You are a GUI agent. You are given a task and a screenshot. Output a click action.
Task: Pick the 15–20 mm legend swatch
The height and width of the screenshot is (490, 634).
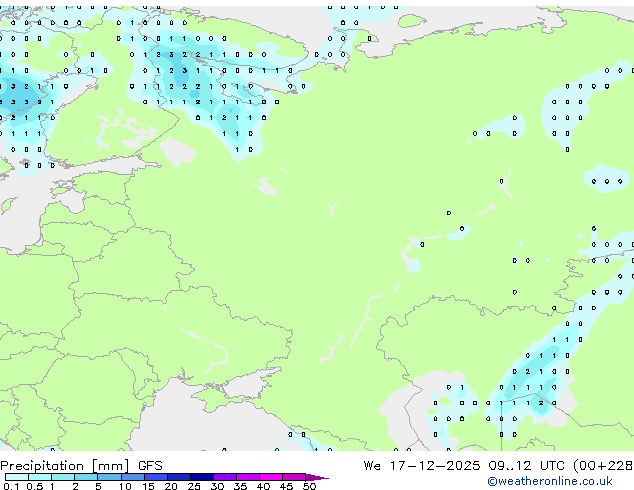(155, 477)
